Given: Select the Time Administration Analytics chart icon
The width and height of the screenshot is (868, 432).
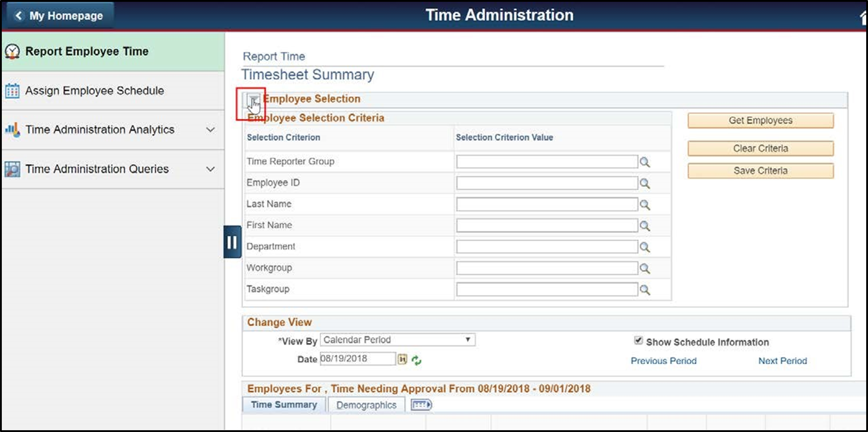Looking at the screenshot, I should point(12,129).
